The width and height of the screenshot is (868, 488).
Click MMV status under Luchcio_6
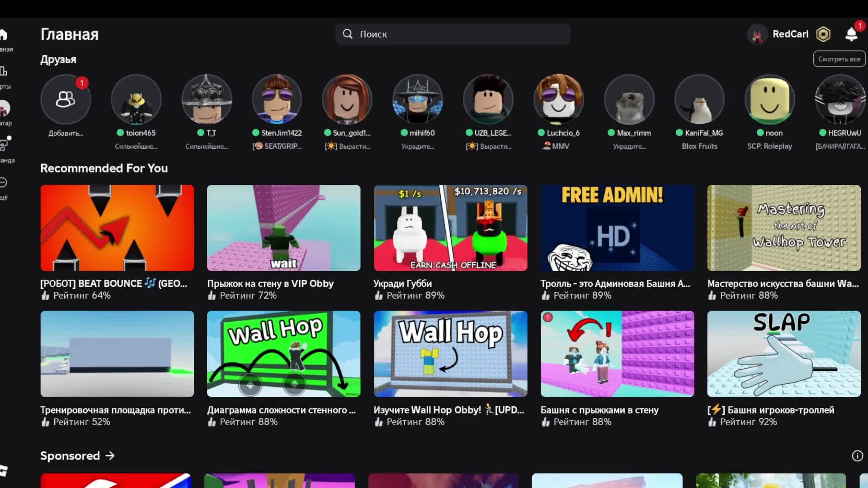pos(556,146)
